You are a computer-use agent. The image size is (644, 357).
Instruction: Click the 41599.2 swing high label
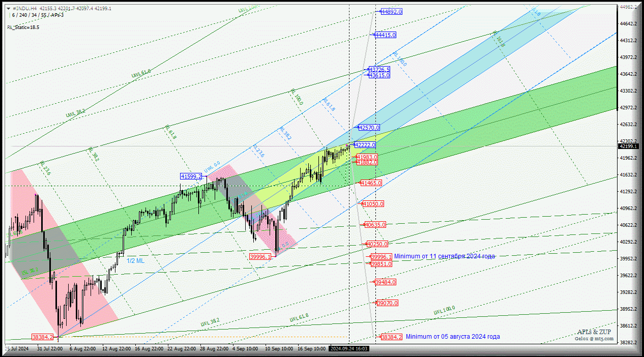click(x=191, y=176)
